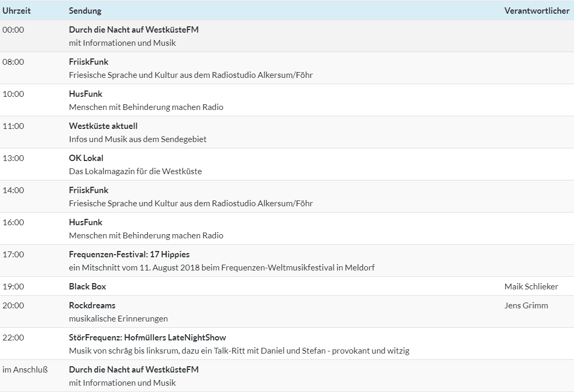Image resolution: width=574 pixels, height=392 pixels.
Task: Click the FriiskFunk title at 08:00
Action: coord(88,62)
